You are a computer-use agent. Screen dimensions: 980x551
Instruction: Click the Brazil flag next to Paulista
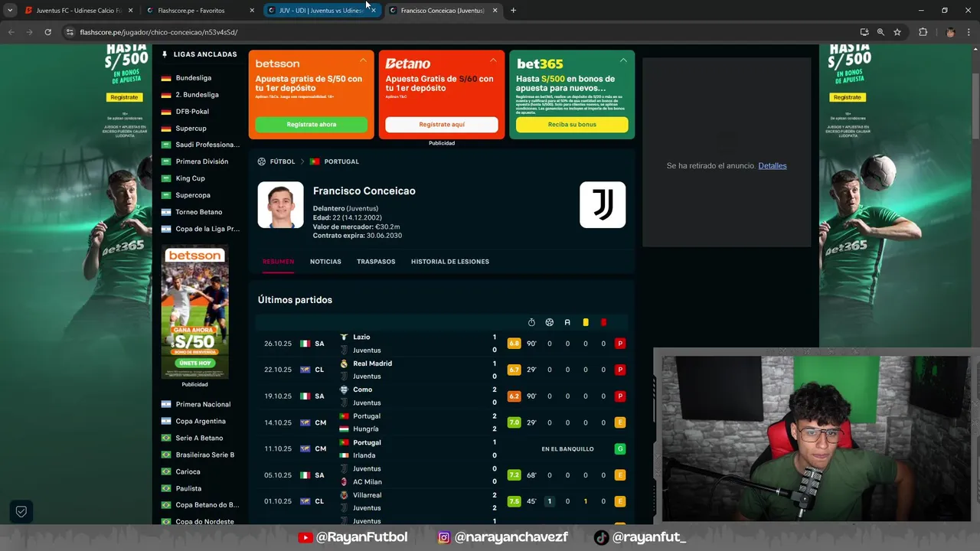click(166, 488)
